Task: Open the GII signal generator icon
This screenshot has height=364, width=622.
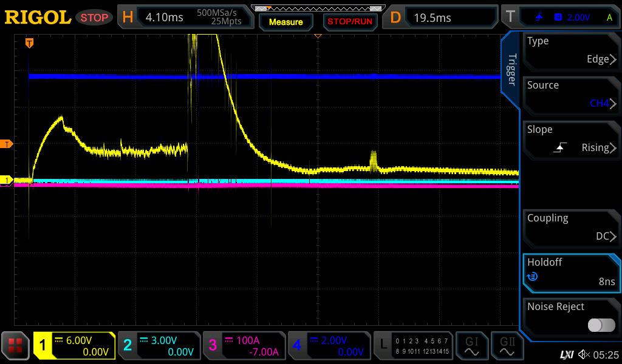Action: (507, 346)
